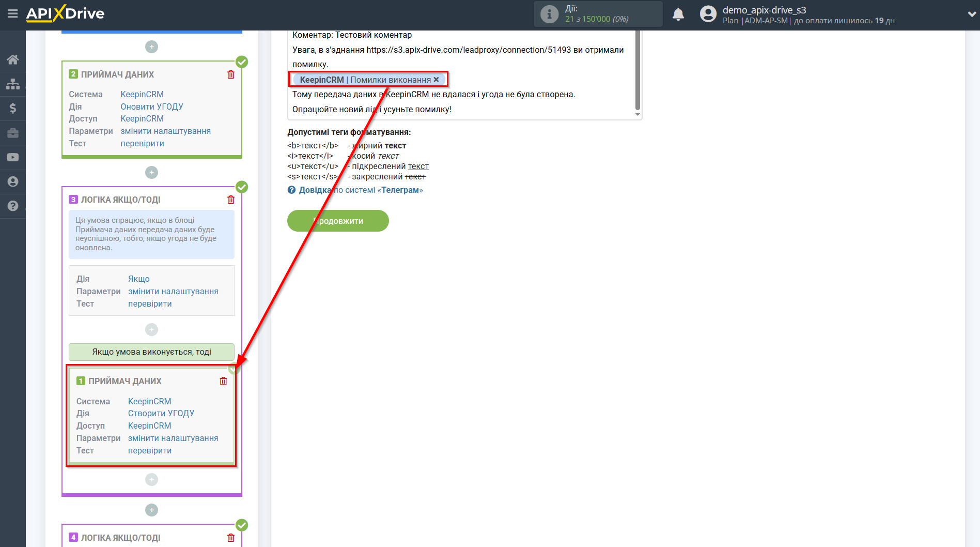Click KeepinCRM system link in nested receiver

pyautogui.click(x=150, y=401)
